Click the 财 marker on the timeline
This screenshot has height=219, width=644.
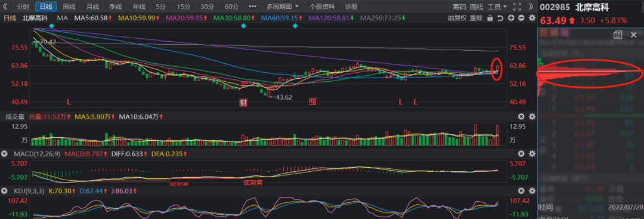pyautogui.click(x=243, y=102)
